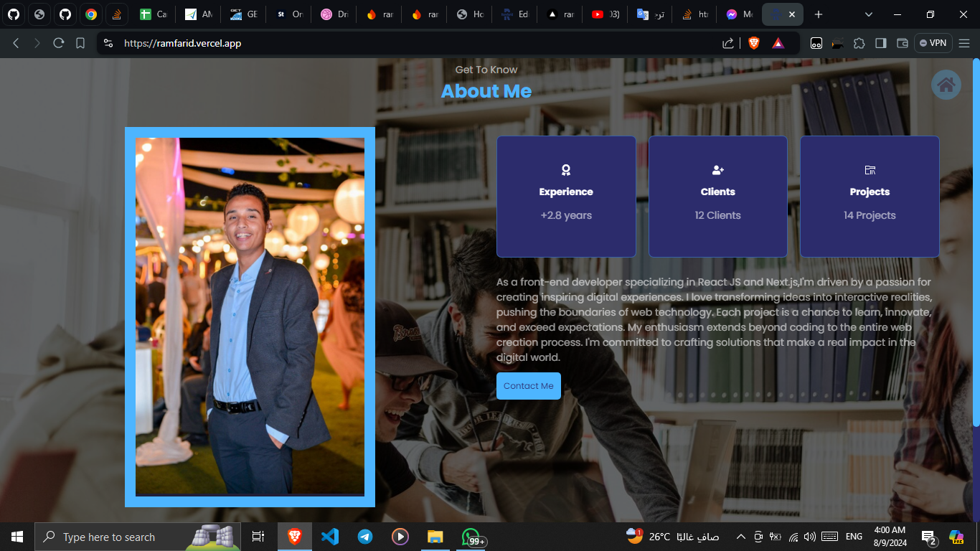This screenshot has width=980, height=551.
Task: Open File Explorer from the taskbar
Action: pos(435,537)
